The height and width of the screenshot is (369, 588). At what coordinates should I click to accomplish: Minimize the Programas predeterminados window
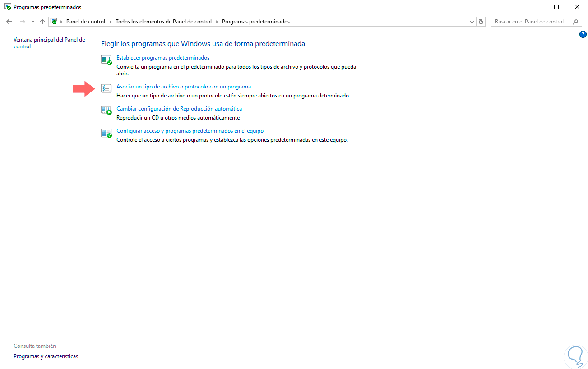(536, 7)
